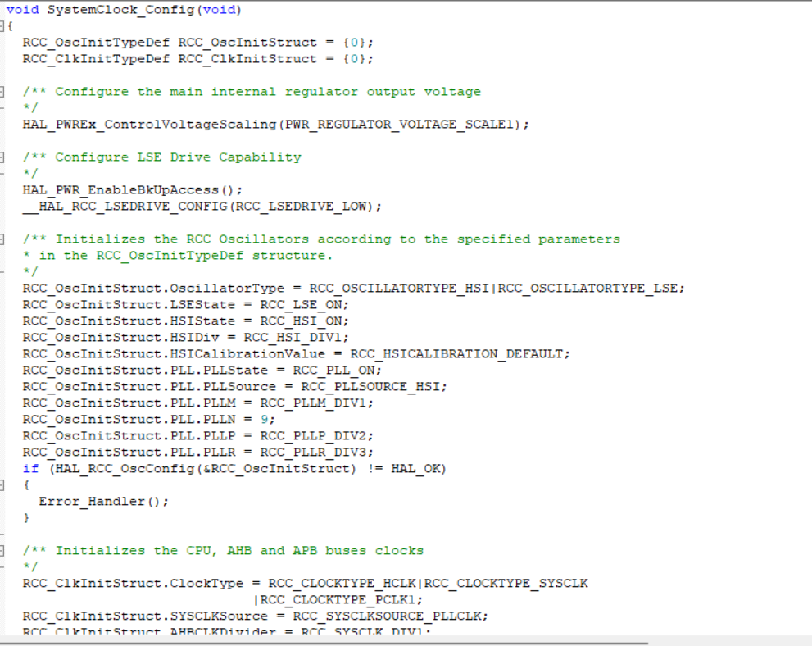Collapse the LSE Drive Capability comment block
This screenshot has height=646, width=812.
tap(3, 157)
